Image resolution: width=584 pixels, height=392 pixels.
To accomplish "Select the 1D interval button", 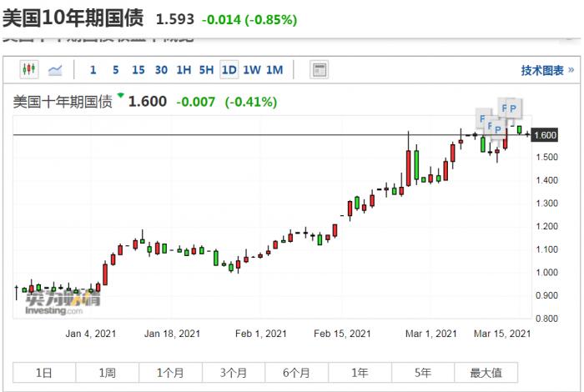I will click(229, 70).
